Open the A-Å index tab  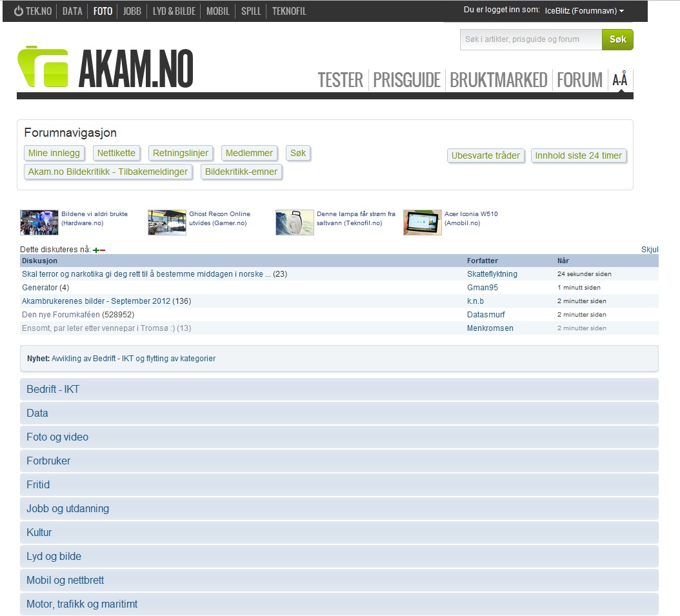(x=620, y=80)
